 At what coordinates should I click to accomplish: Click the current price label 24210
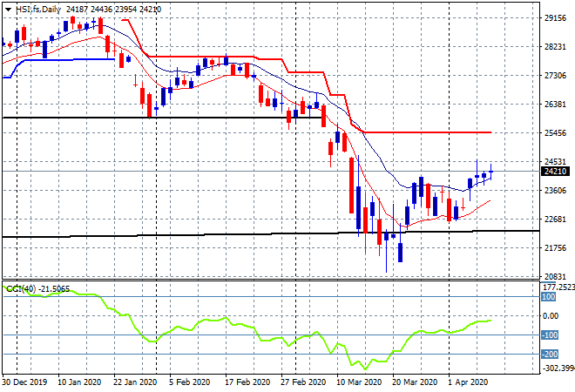tap(556, 172)
